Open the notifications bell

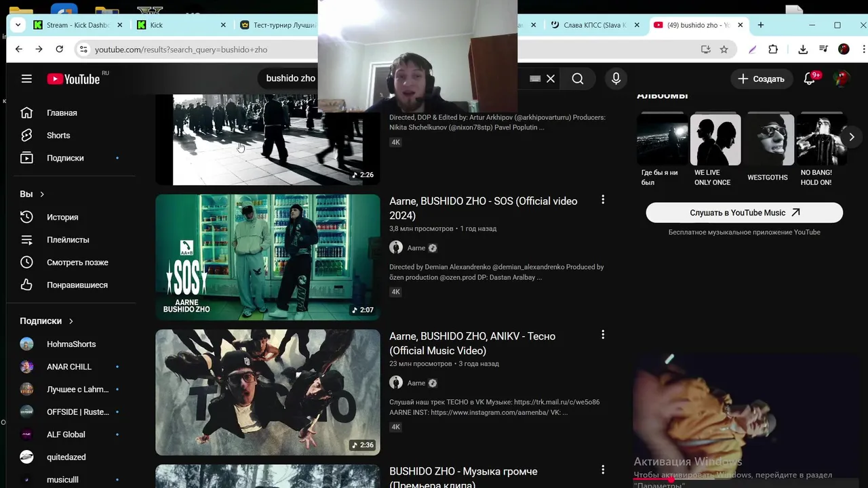tap(810, 79)
